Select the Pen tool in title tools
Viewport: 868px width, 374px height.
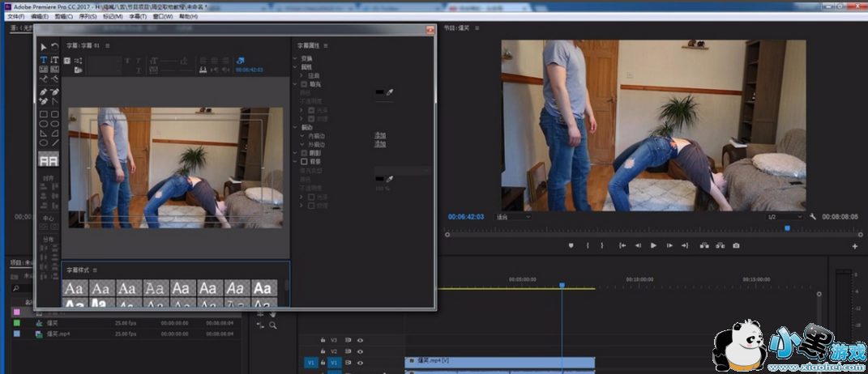[44, 91]
